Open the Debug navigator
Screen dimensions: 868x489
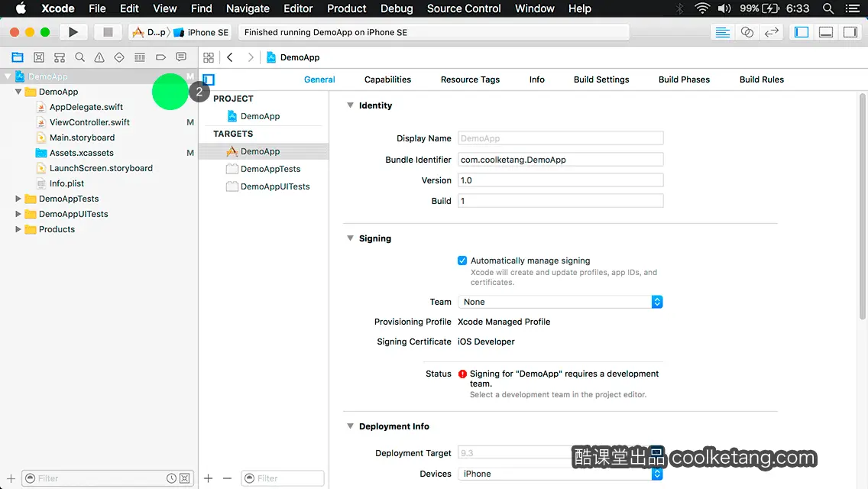pyautogui.click(x=140, y=57)
